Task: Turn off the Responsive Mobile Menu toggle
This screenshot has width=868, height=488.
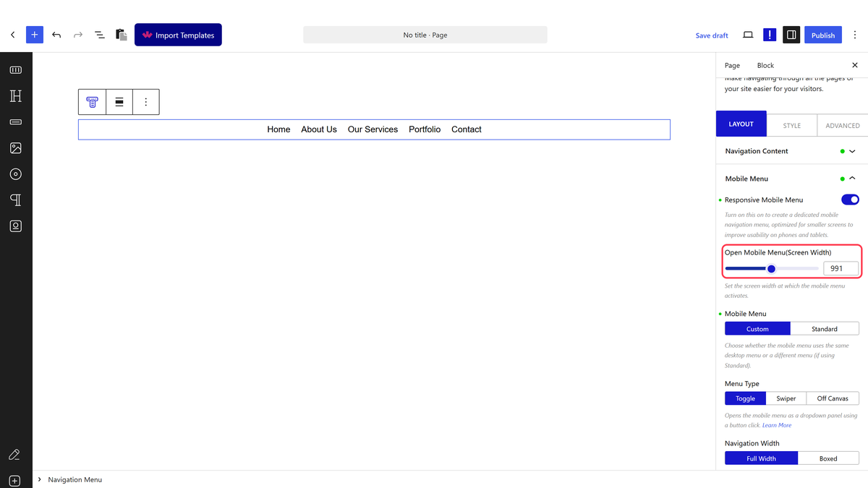Action: (850, 200)
